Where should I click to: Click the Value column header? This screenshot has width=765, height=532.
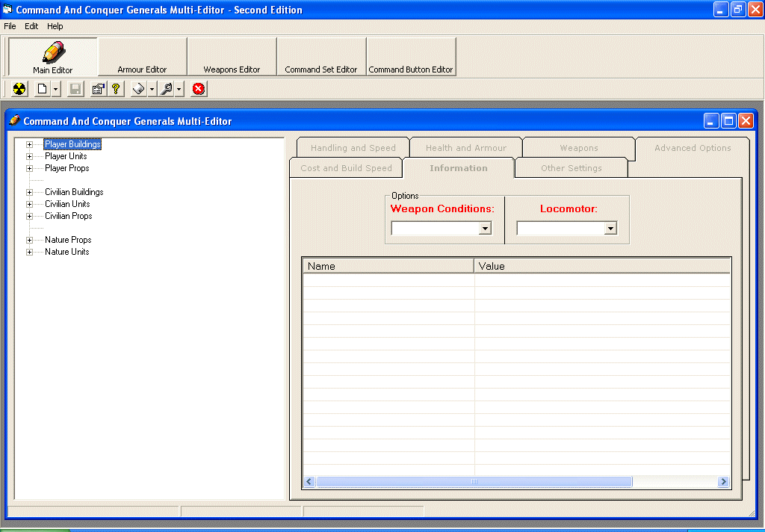click(x=602, y=266)
